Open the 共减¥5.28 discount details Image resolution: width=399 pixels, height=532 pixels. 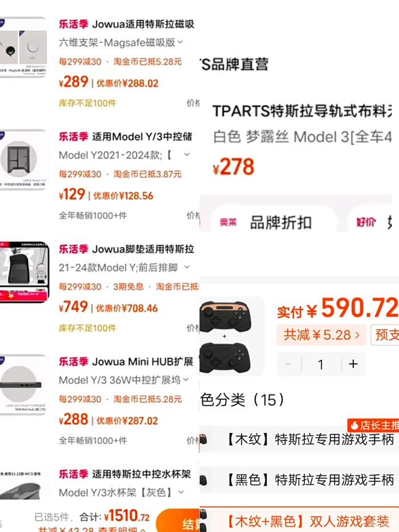pos(321,335)
